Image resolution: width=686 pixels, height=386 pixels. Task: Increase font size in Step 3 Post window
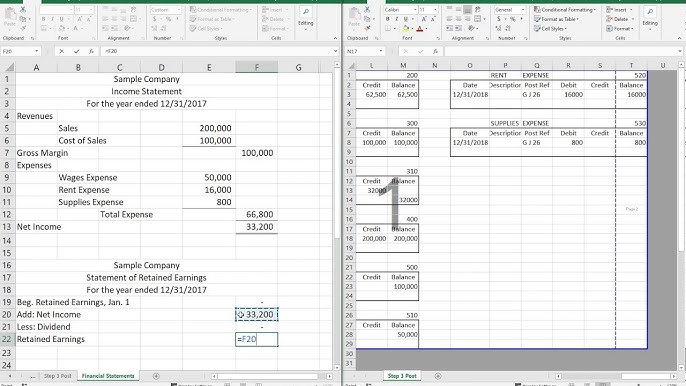click(x=424, y=19)
